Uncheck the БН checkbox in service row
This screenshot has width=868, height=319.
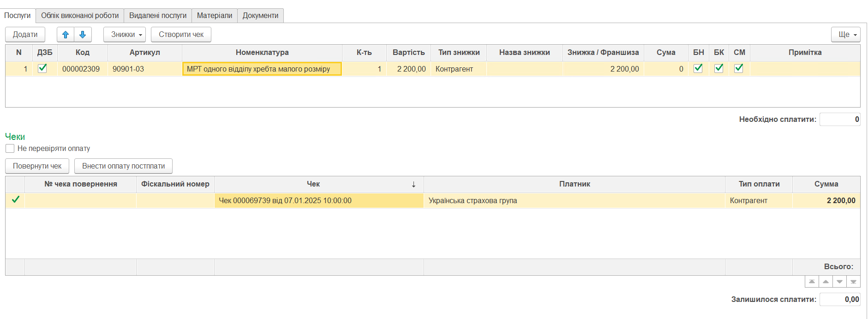[x=698, y=68]
